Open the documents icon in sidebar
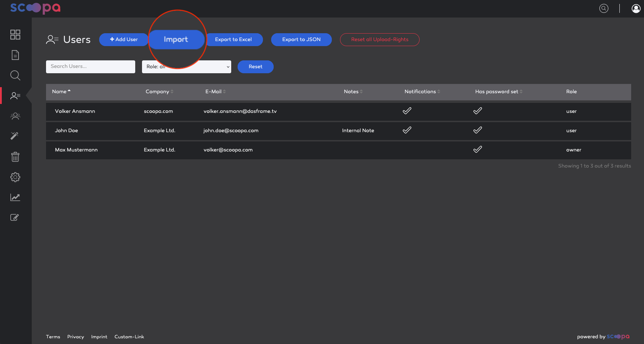Image resolution: width=644 pixels, height=344 pixels. 15,55
